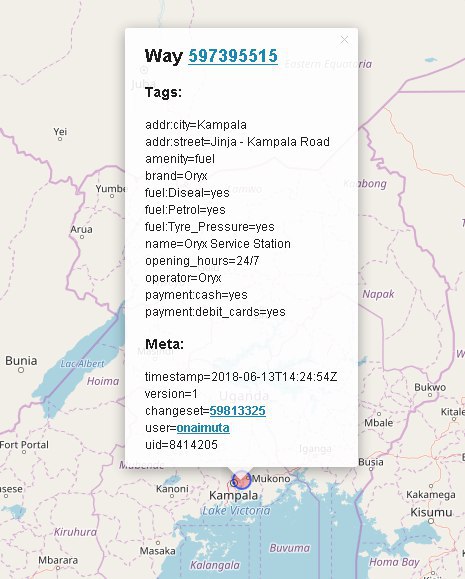
Task: Click the Meta: heading
Action: point(164,344)
